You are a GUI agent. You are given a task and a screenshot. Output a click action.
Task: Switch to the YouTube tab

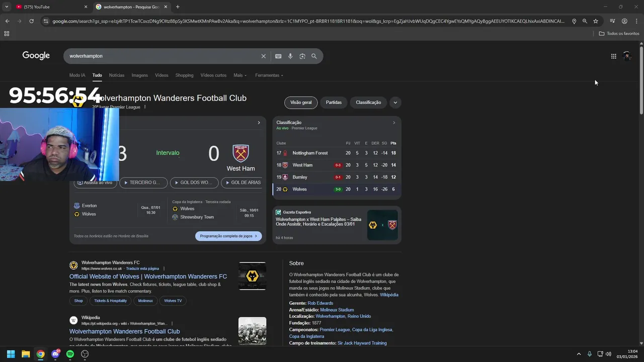[50, 7]
